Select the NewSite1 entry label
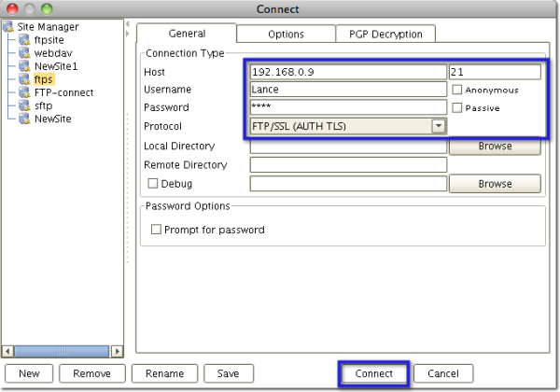 point(56,66)
